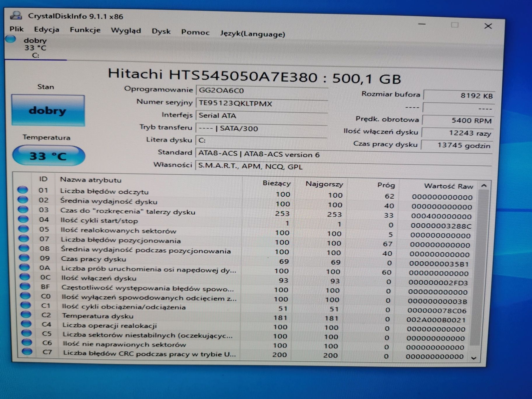Click status orb for attribute 0C Ilość włączeń dysku

click(x=25, y=276)
